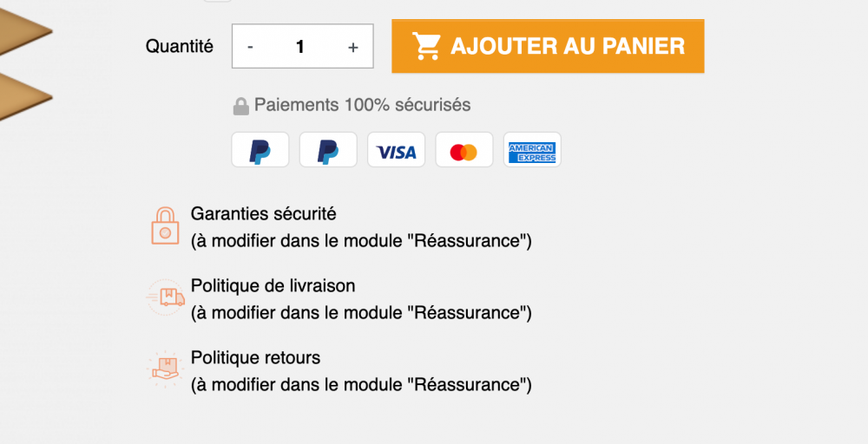The width and height of the screenshot is (868, 444).
Task: Select the second PayPal payment logo
Action: [x=328, y=149]
